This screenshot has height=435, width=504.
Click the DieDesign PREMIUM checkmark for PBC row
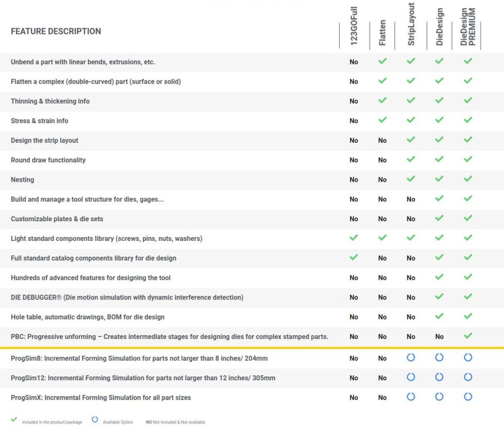click(x=468, y=336)
